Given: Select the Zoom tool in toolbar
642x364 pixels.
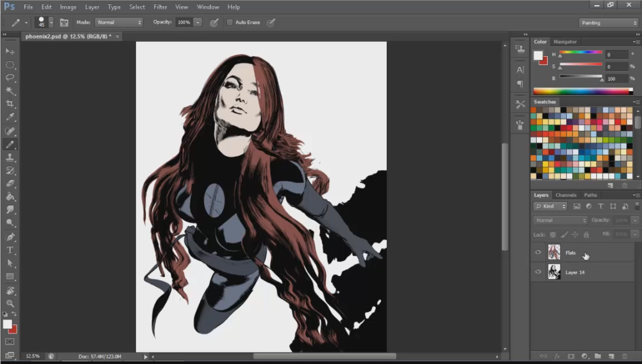Looking at the screenshot, I should click(x=10, y=303).
